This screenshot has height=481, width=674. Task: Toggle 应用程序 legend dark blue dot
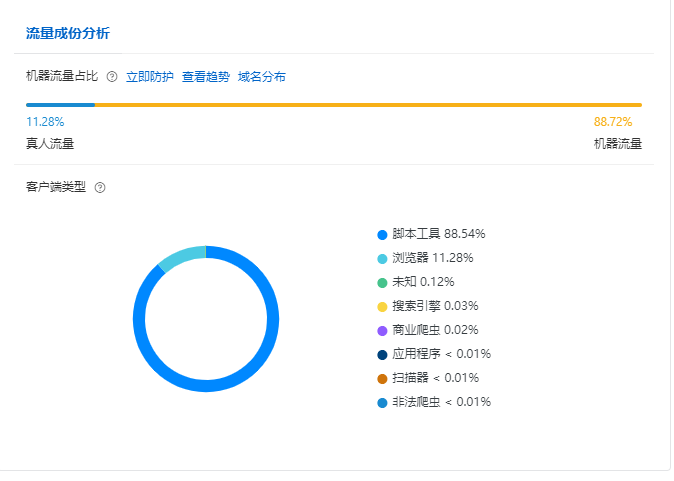(382, 354)
